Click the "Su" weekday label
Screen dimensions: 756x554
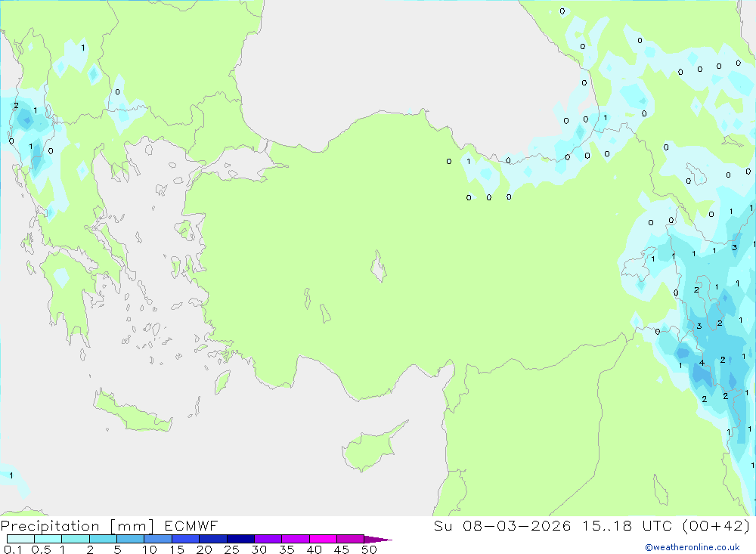coord(442,525)
